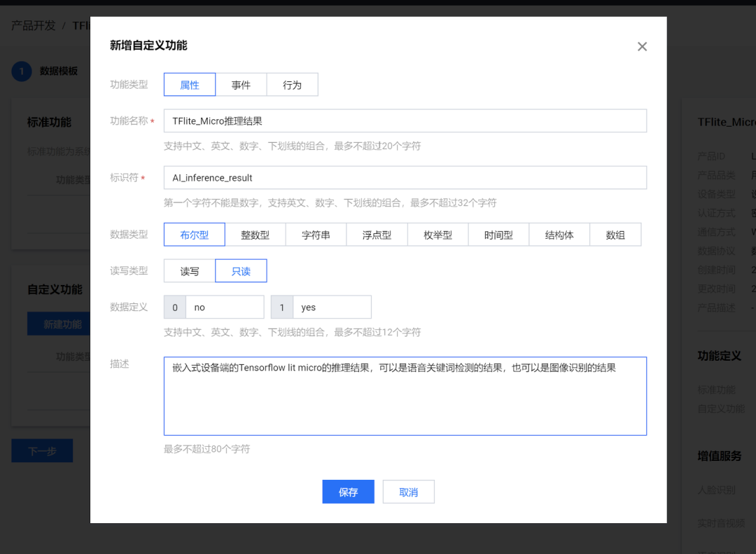Viewport: 756px width, 554px height.
Task: Click 产品ID label in right panel
Action: (711, 156)
